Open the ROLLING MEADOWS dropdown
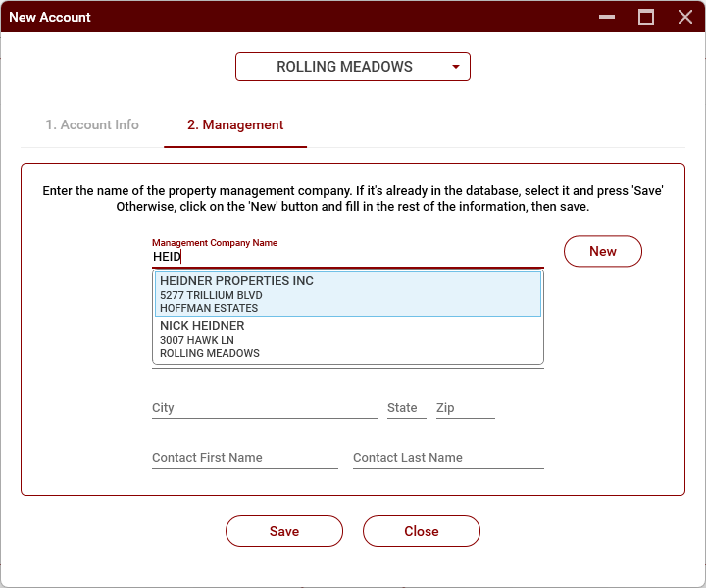 (x=345, y=67)
